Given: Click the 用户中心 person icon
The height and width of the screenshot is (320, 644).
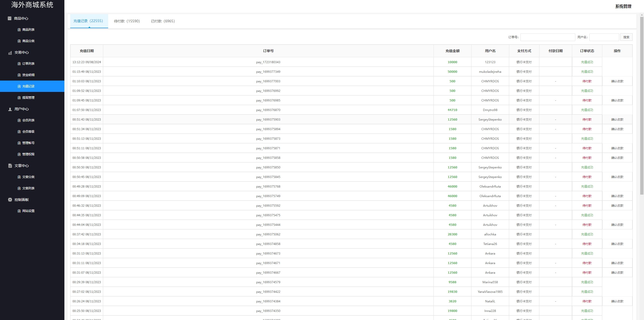Looking at the screenshot, I should [10, 109].
